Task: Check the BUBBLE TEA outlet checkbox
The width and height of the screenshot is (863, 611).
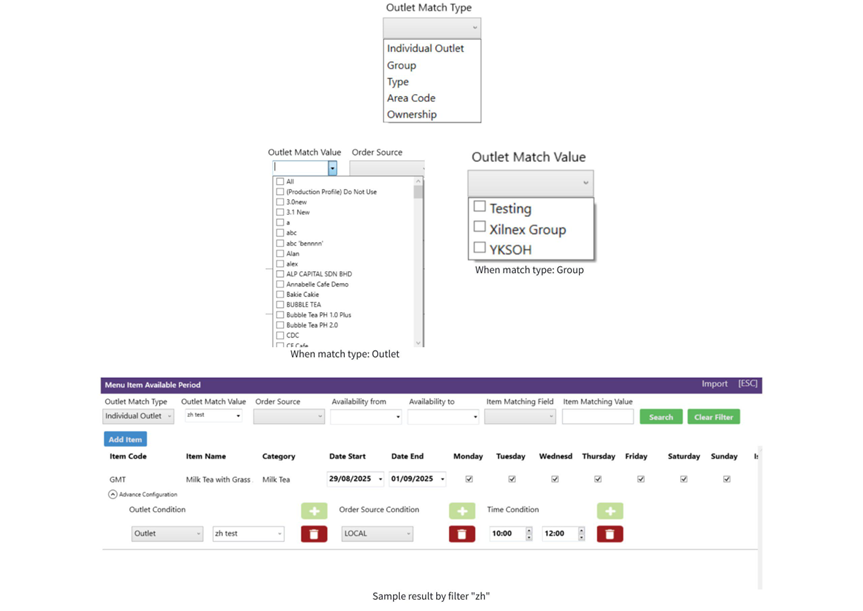Action: point(280,304)
